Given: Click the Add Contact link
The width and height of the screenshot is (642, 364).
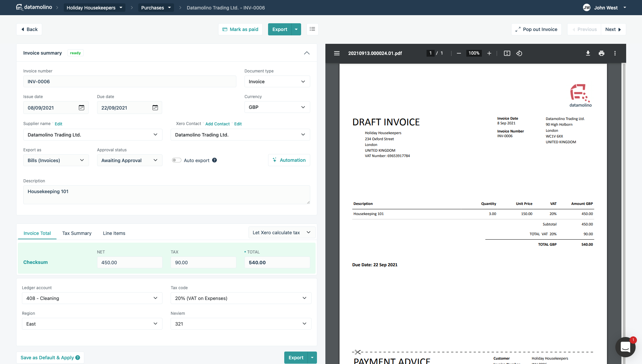Looking at the screenshot, I should (x=217, y=124).
